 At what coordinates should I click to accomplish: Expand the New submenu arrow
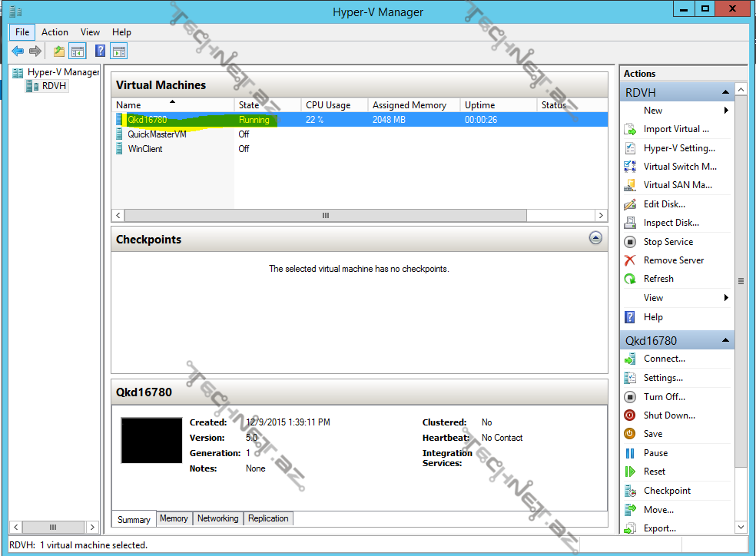tap(726, 111)
